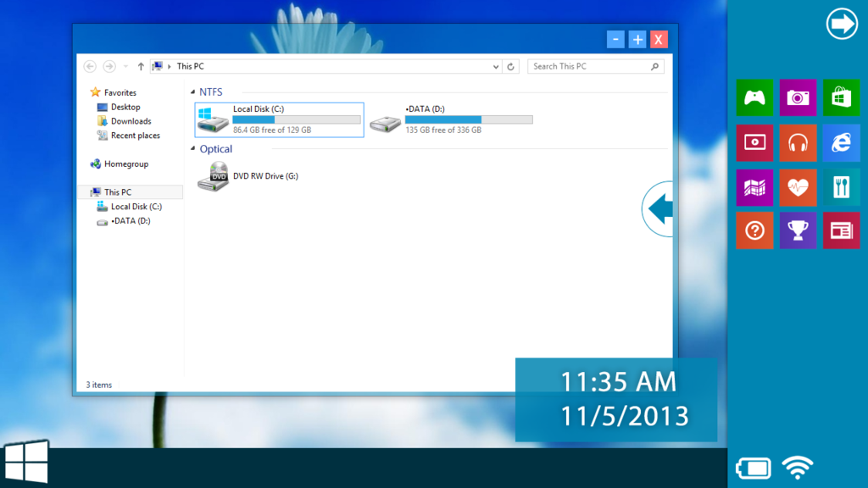Select Homegroup in the navigation pane
The image size is (868, 488).
[x=125, y=164]
